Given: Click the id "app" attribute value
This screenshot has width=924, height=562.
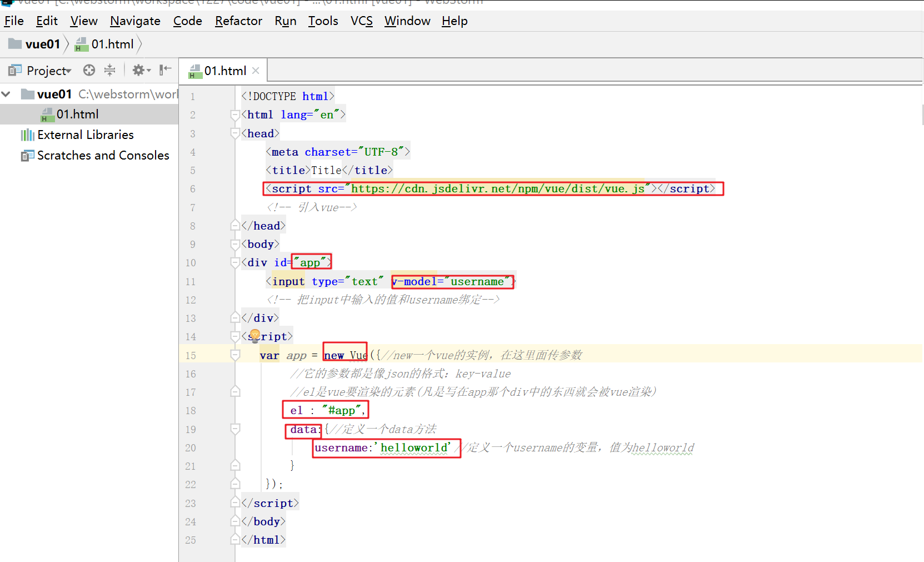Looking at the screenshot, I should 310,262.
